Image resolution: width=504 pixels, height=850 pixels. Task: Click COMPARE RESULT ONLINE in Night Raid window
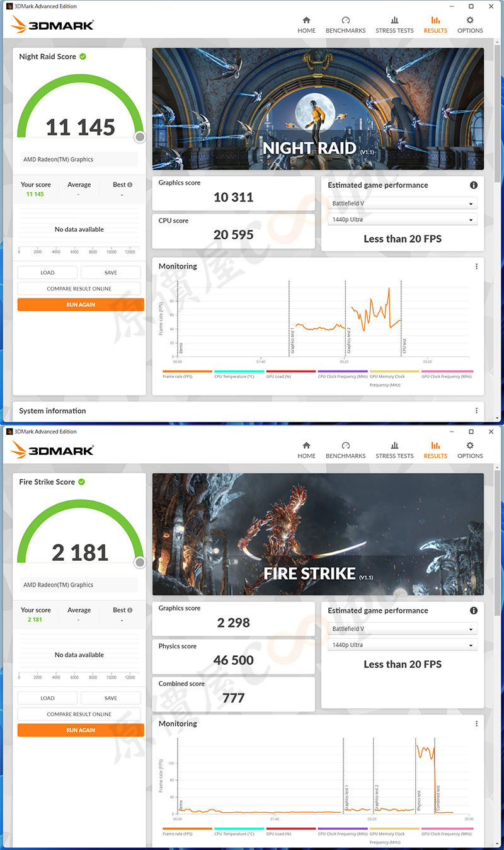79,289
